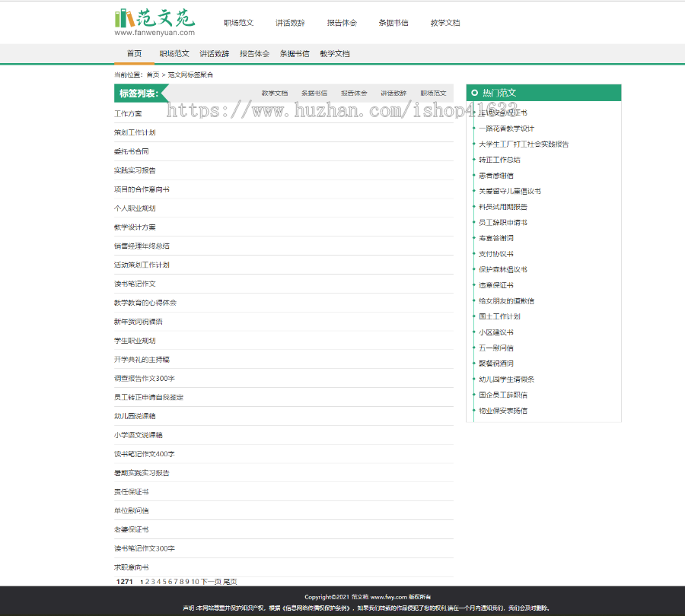The height and width of the screenshot is (616, 685).
Task: Open the 工作方案 tag
Action: pos(128,113)
